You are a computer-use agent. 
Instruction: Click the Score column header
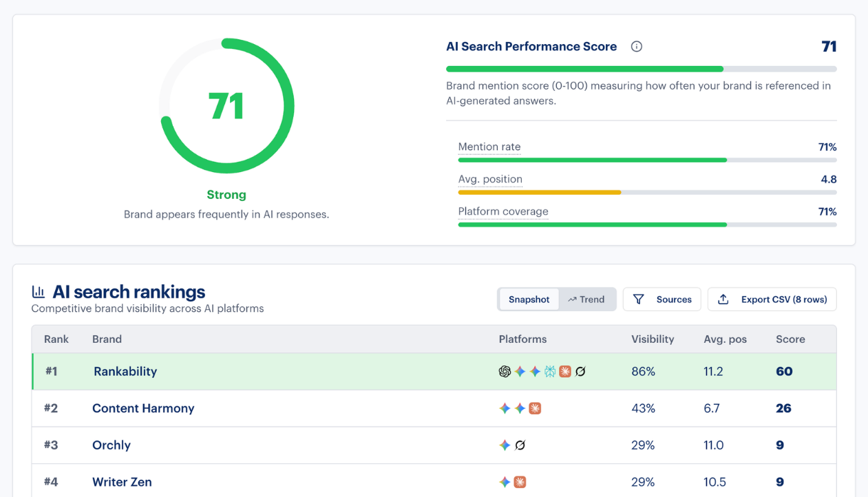pyautogui.click(x=790, y=339)
